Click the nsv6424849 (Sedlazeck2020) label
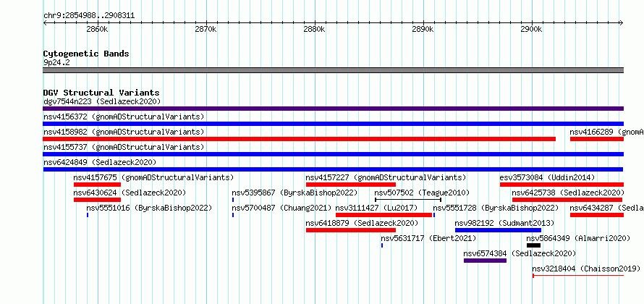The width and height of the screenshot is (644, 304). [100, 162]
